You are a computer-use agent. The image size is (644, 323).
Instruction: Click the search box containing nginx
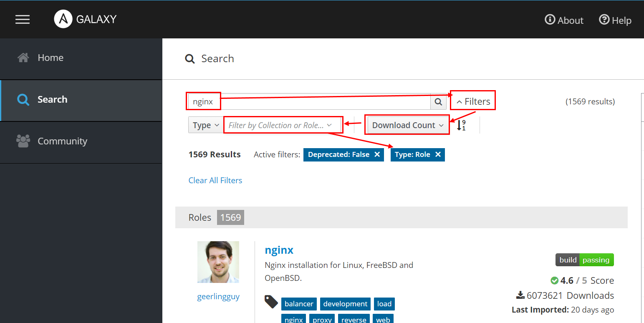(x=309, y=101)
